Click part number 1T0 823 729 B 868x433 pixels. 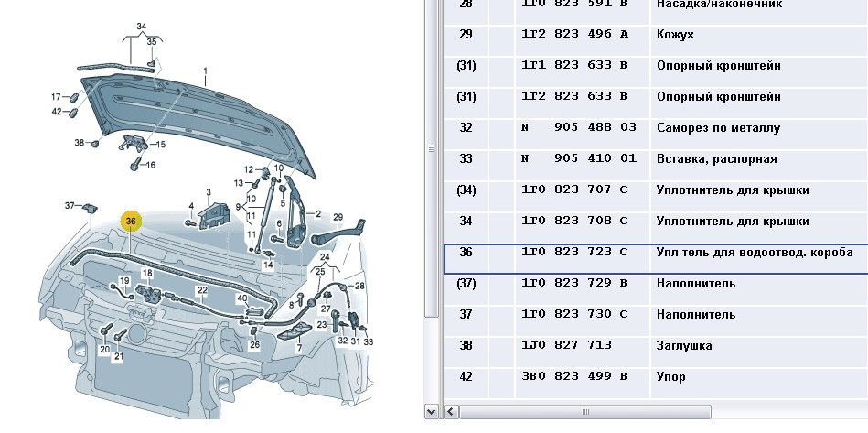coord(573,283)
